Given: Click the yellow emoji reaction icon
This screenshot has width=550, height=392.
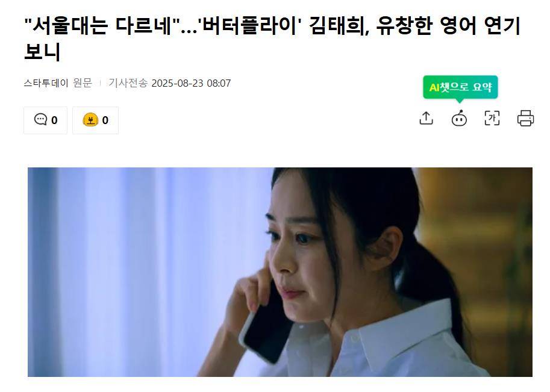Looking at the screenshot, I should (x=90, y=120).
